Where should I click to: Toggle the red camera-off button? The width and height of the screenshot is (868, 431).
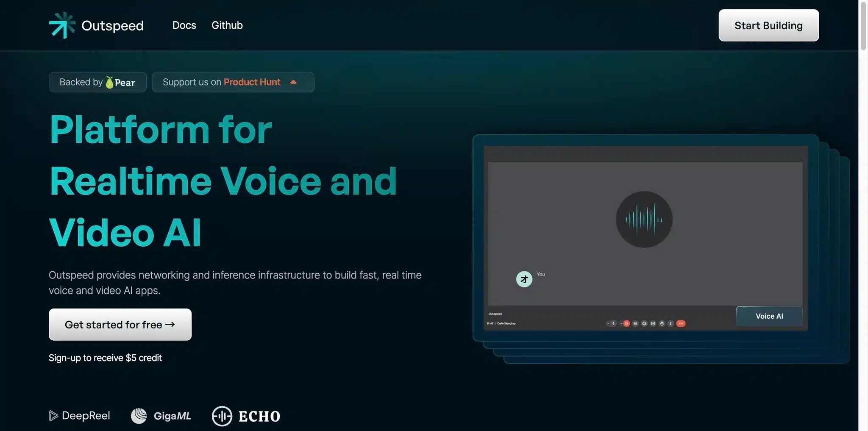626,323
